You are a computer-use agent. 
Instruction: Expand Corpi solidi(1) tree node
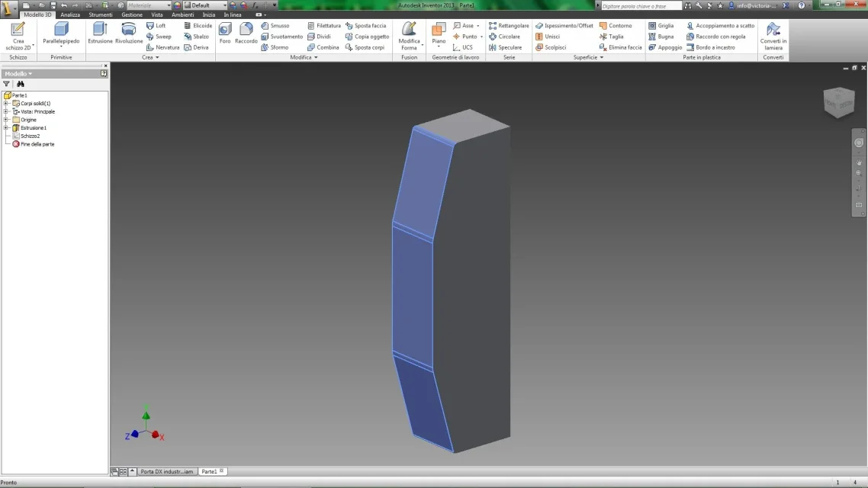point(6,104)
